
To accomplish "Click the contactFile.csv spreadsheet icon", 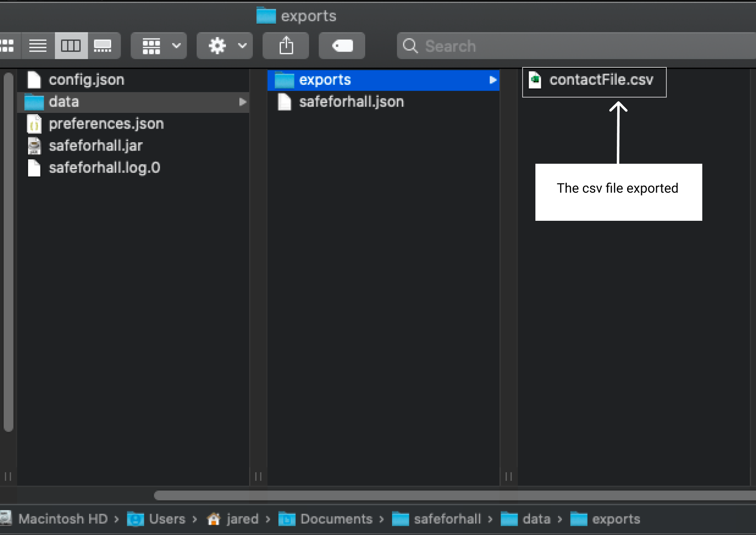I will [x=535, y=80].
